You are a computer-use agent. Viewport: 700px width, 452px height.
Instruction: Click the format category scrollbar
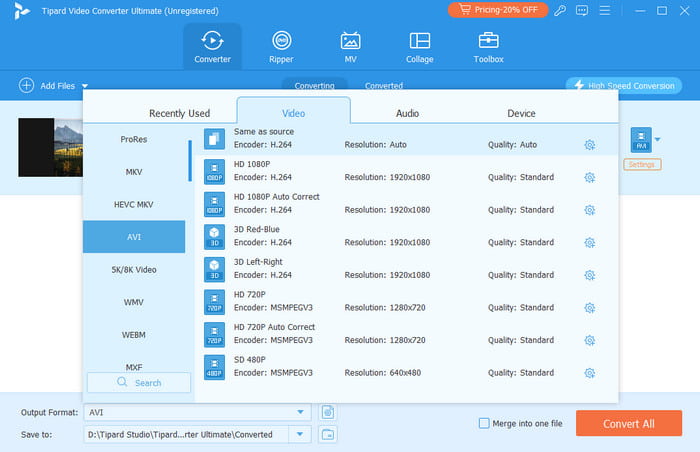click(190, 161)
